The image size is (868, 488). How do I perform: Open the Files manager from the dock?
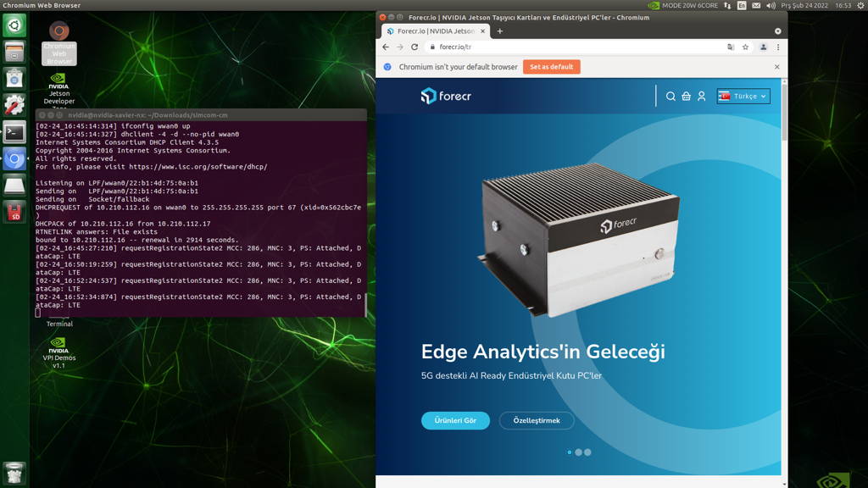[14, 52]
